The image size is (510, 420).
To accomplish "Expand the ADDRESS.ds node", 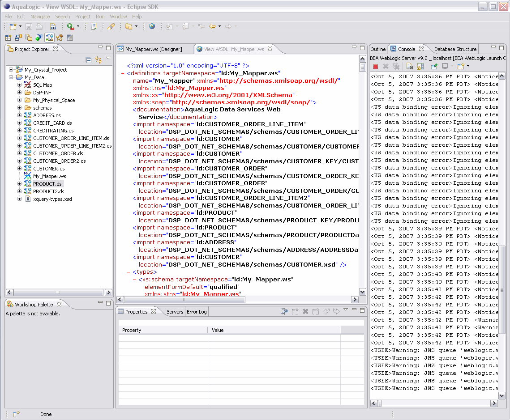I will [20, 115].
